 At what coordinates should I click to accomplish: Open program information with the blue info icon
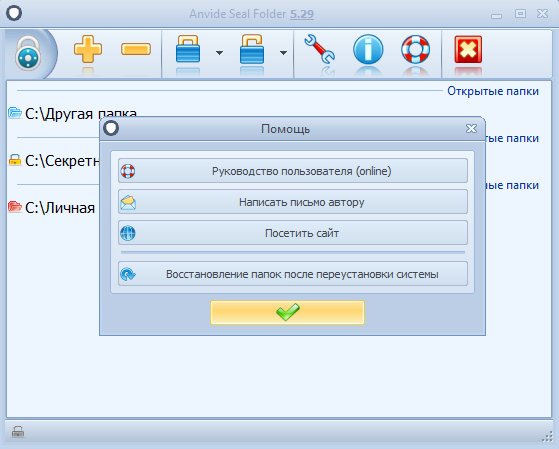pos(368,49)
